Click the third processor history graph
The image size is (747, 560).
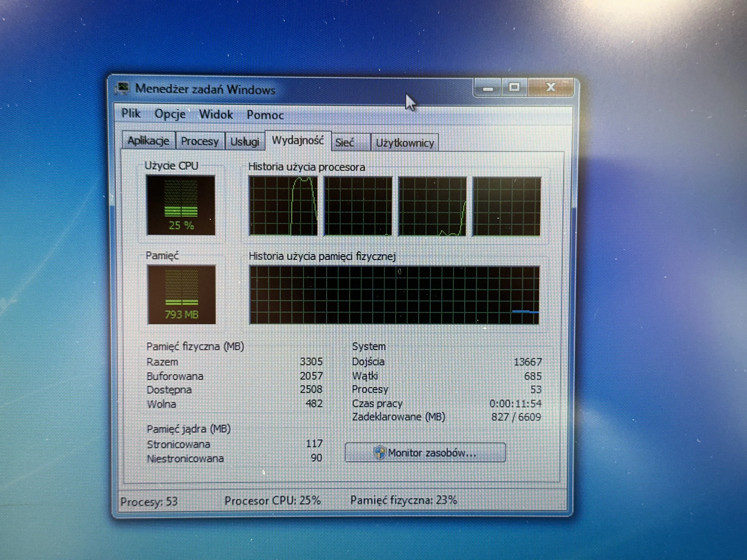pyautogui.click(x=433, y=206)
